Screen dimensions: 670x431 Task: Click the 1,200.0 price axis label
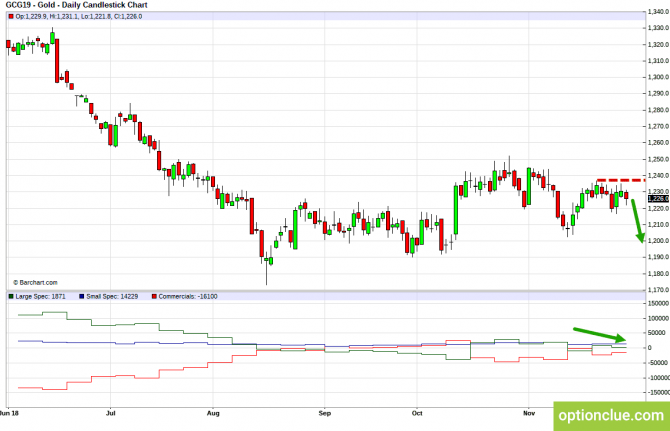[658, 241]
